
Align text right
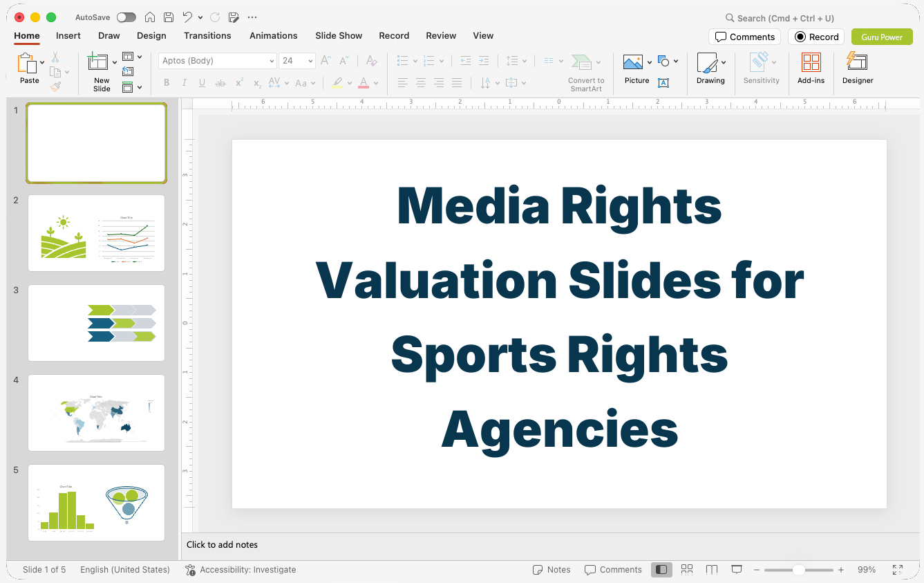point(438,83)
